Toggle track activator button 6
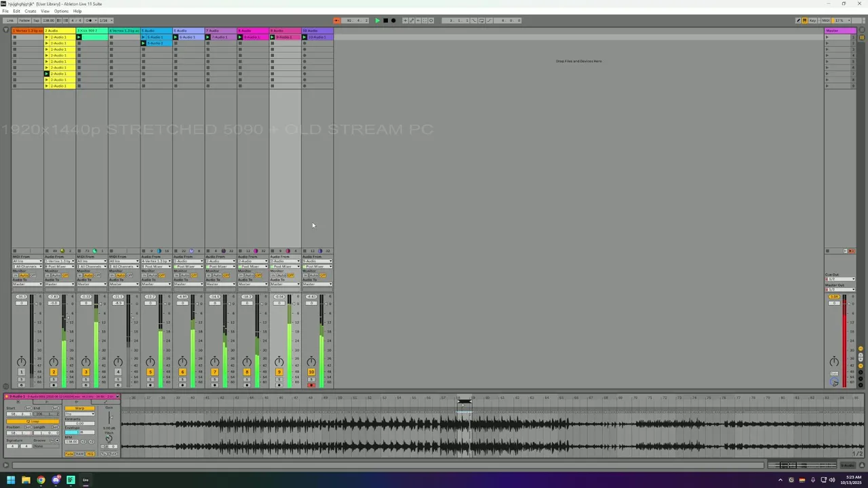The image size is (868, 488). 182,372
